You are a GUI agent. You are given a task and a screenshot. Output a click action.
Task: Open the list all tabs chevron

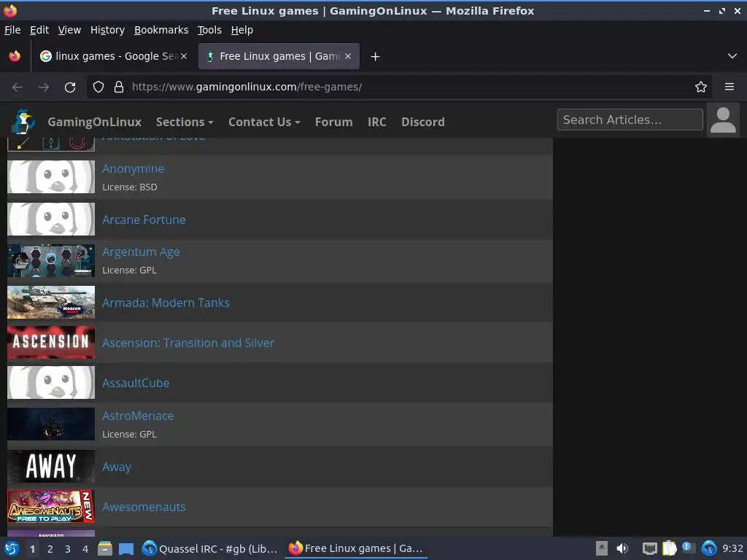732,56
